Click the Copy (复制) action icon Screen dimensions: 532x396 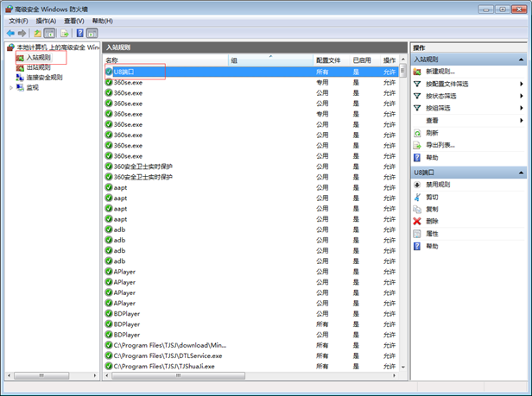(x=418, y=209)
